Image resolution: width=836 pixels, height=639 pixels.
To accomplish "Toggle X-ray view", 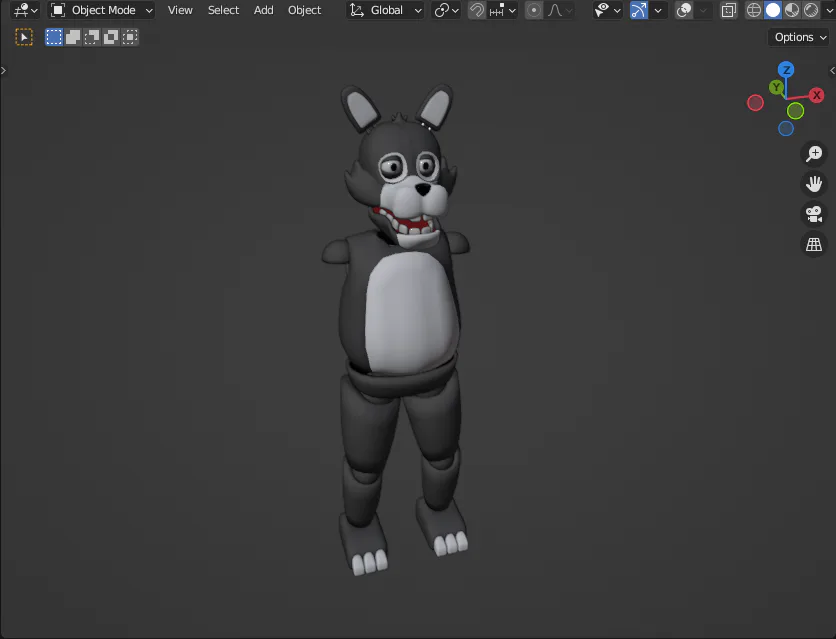I will [x=728, y=10].
